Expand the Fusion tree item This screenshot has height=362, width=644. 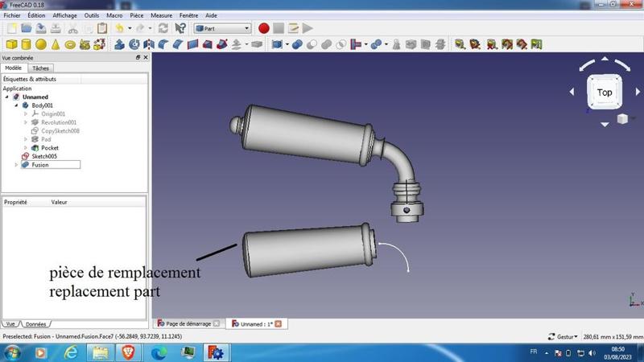[16, 165]
